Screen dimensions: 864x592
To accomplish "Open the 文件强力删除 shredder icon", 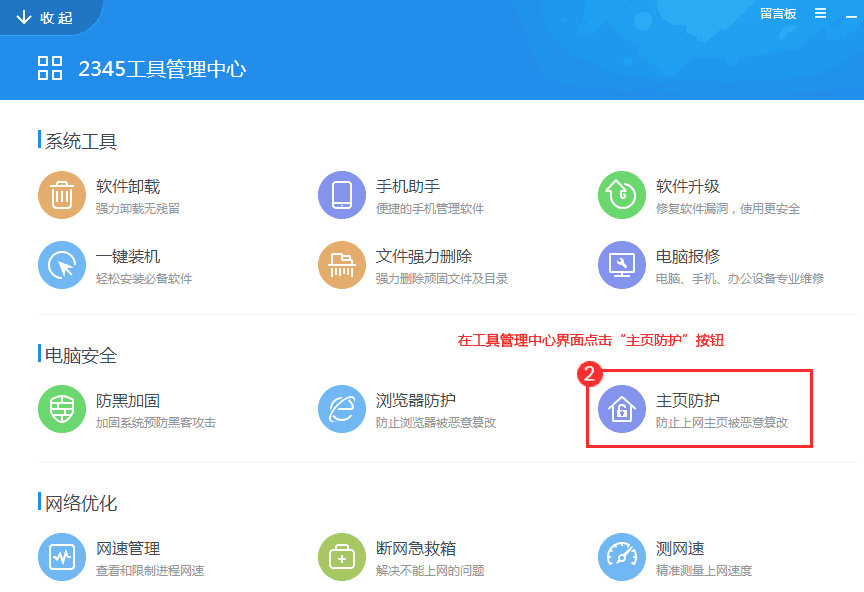I will tap(342, 265).
